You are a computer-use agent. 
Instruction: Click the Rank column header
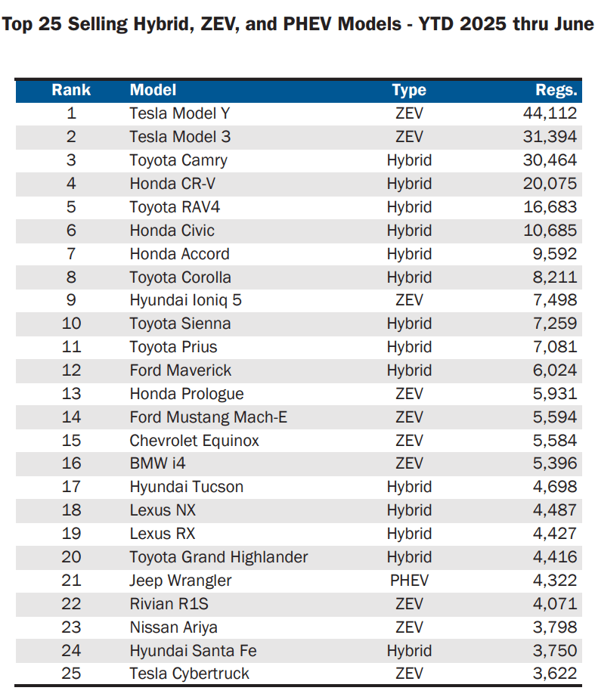(x=71, y=90)
